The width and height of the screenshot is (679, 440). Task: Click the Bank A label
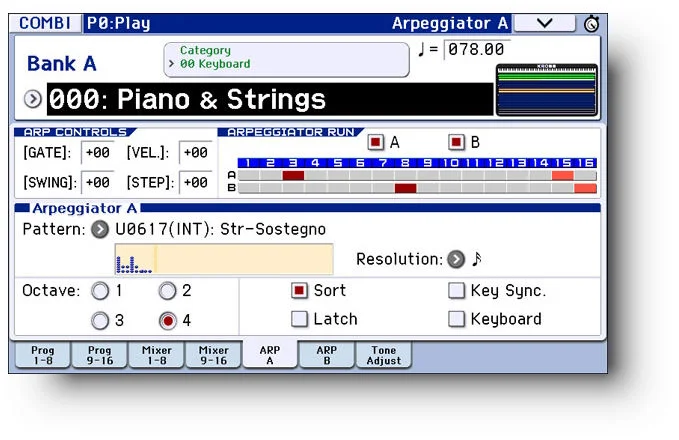(61, 64)
